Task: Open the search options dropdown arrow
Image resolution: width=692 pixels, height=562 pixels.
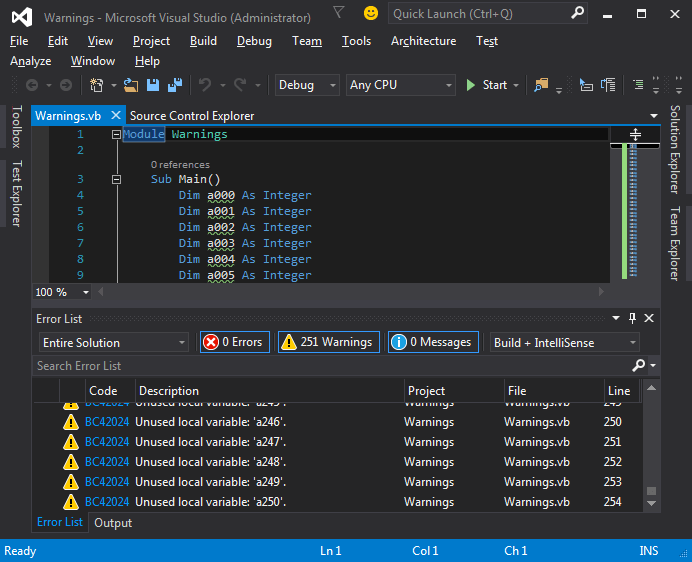Action: 653,366
